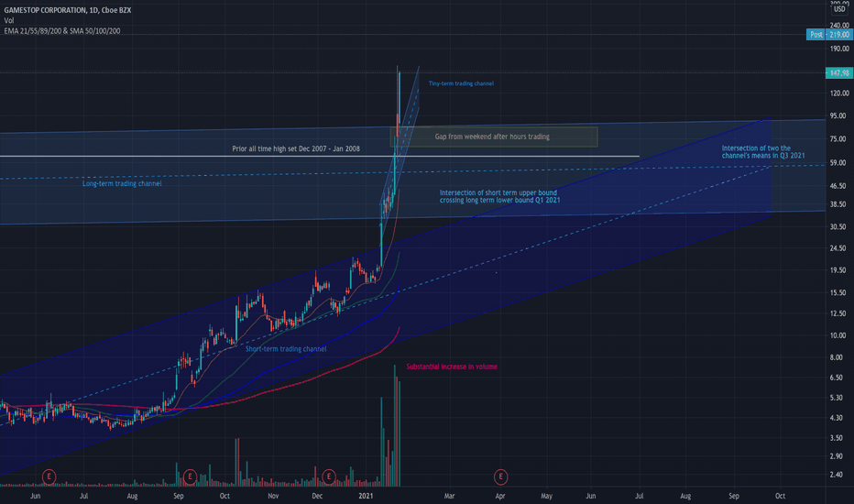The height and width of the screenshot is (504, 854).
Task: Click the Apr label on time axis
Action: (500, 496)
